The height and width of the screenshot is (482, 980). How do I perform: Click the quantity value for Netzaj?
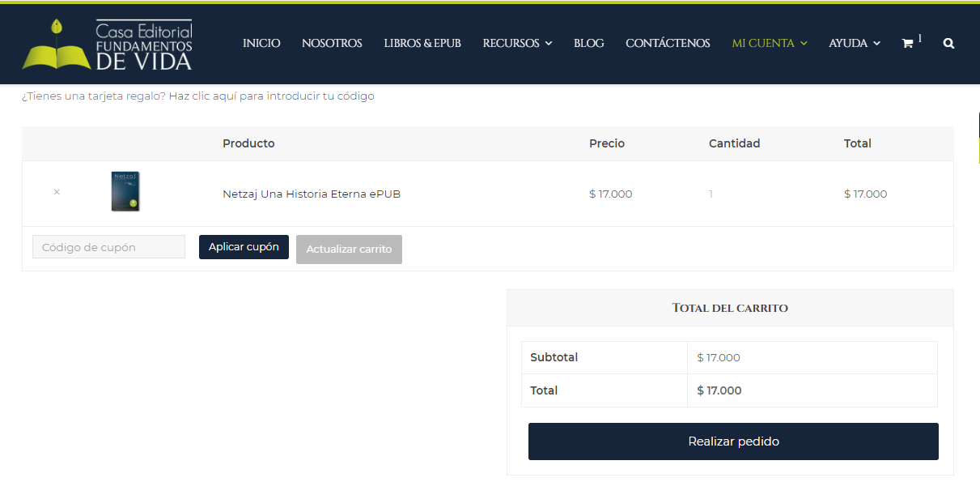(711, 194)
